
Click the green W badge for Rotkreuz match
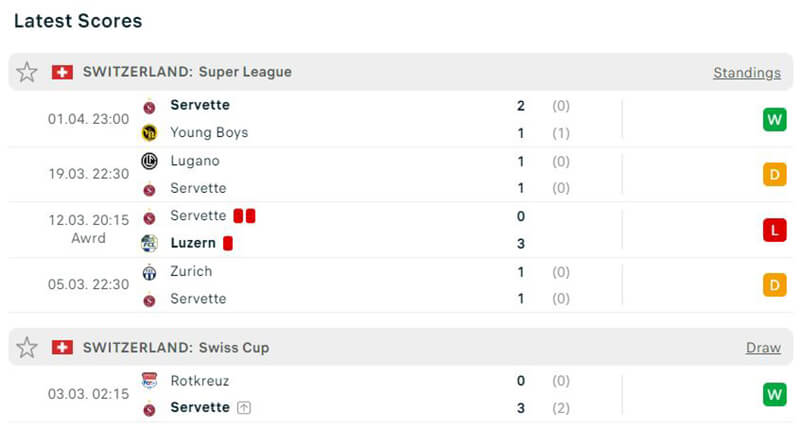click(774, 395)
